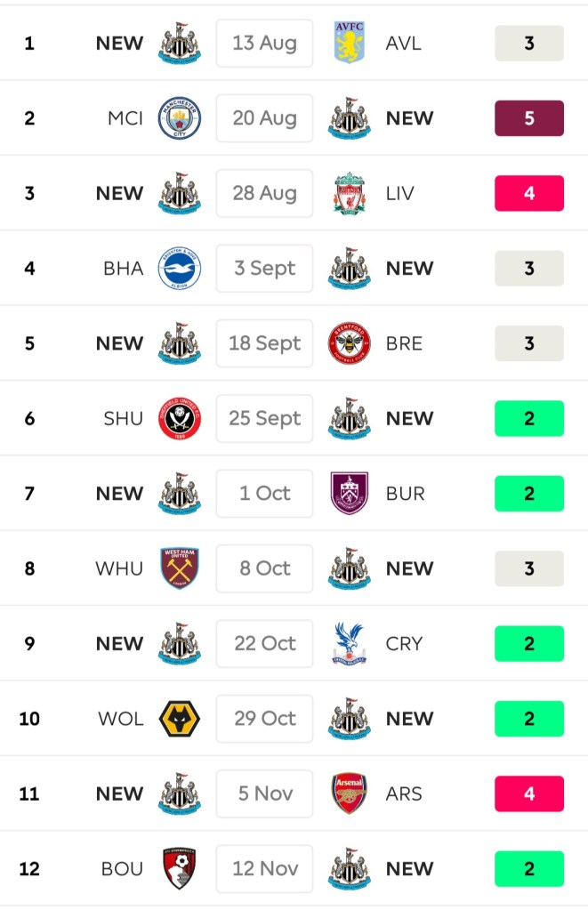Tap the Crystal Palace eagle crest
This screenshot has height=910, width=588.
pos(349,643)
